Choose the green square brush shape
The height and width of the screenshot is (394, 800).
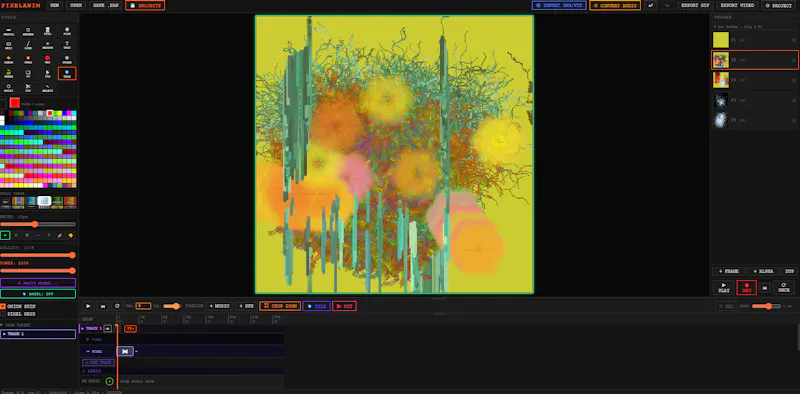coord(5,235)
